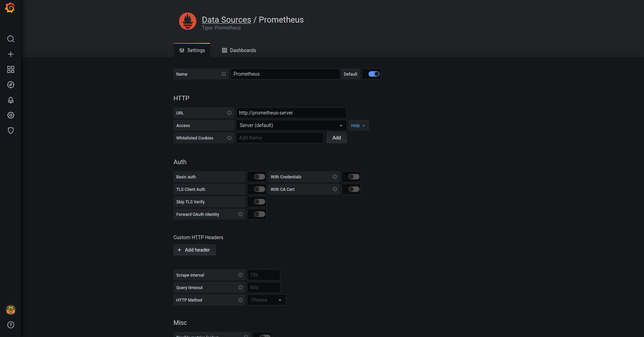Click the info icon beside Name label
The image size is (644, 337).
pos(224,74)
